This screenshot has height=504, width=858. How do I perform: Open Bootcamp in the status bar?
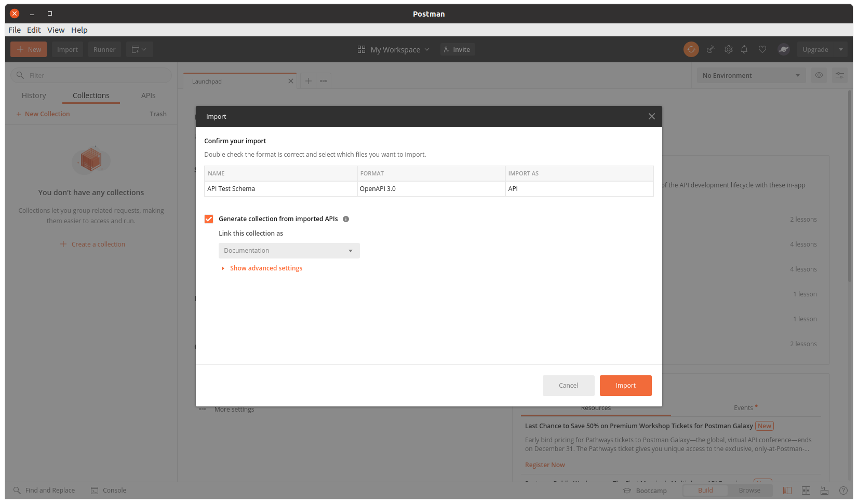(x=645, y=491)
